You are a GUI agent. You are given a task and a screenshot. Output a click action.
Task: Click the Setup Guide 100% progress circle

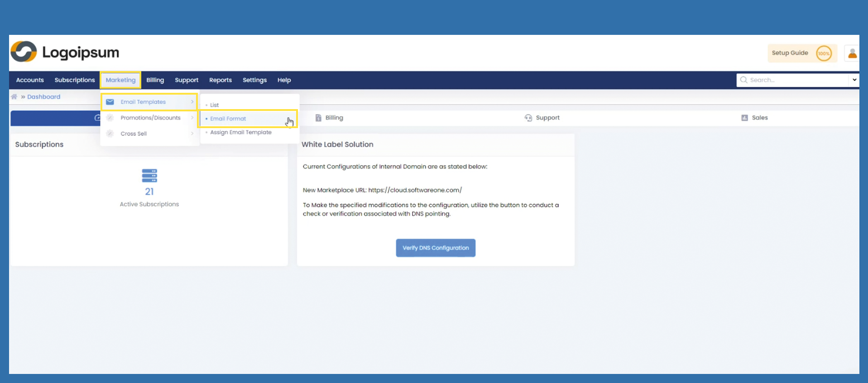click(x=824, y=53)
